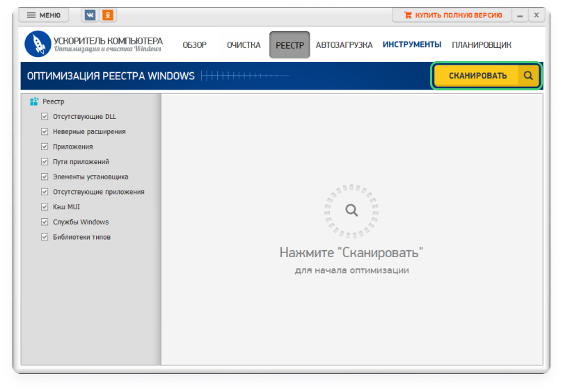Click the hamburger menu icon
Screen dimensions: 563x392
pos(31,15)
